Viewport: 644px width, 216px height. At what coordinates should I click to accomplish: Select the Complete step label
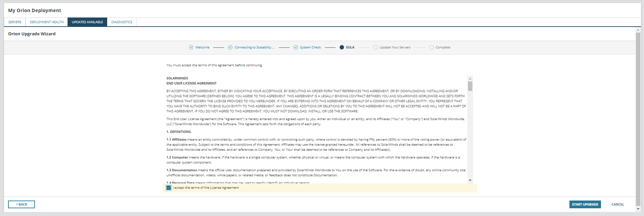point(443,47)
